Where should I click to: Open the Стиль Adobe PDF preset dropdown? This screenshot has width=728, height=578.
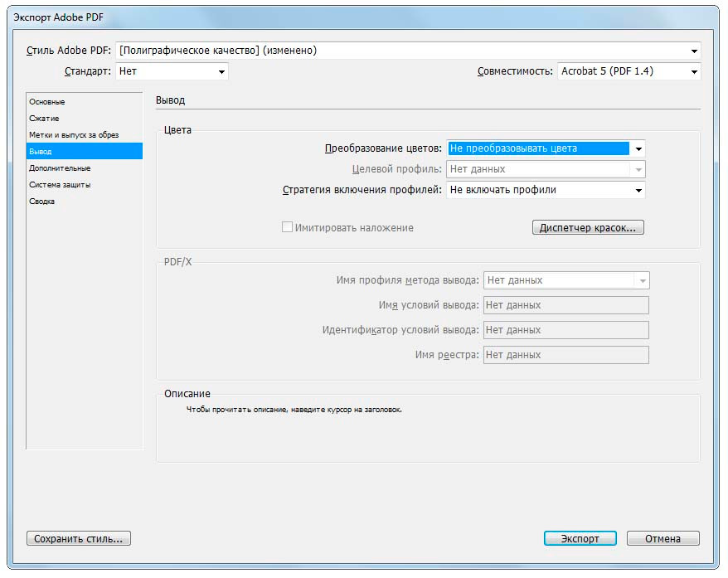(x=408, y=51)
